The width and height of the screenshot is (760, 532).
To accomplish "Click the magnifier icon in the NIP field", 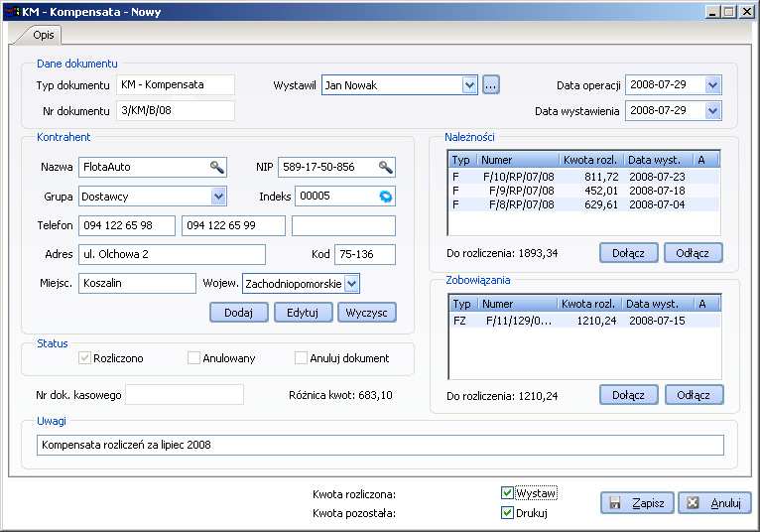I will pyautogui.click(x=385, y=168).
